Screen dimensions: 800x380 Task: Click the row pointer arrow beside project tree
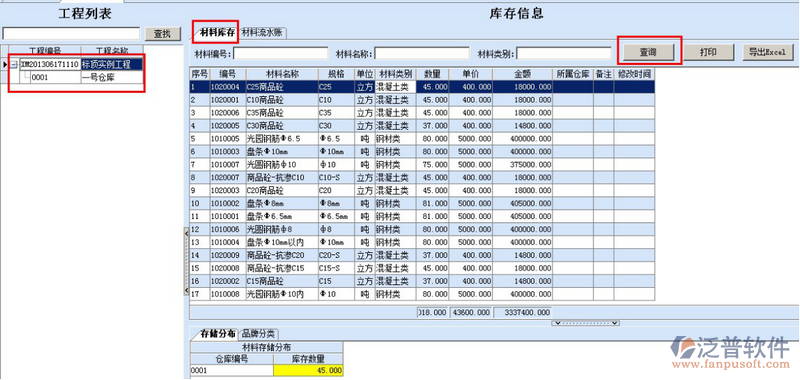coord(5,65)
